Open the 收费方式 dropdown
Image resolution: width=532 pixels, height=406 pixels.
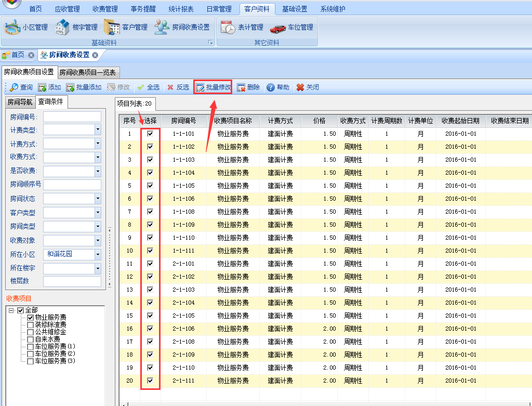98,157
